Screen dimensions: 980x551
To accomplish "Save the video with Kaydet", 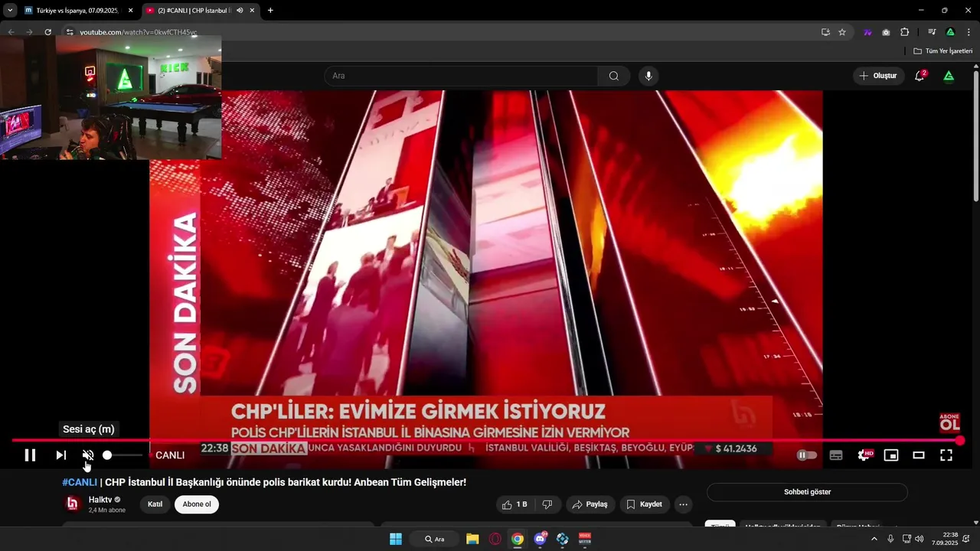I will [643, 504].
